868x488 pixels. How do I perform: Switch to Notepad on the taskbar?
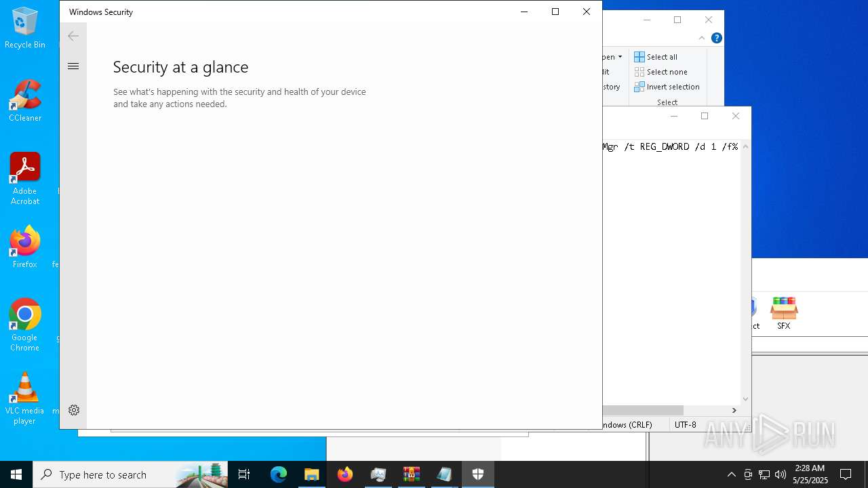tap(444, 474)
